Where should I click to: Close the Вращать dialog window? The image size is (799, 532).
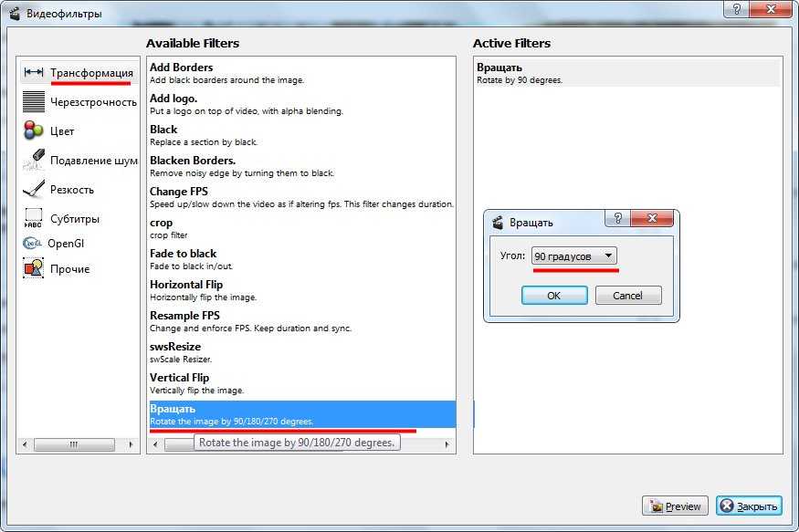[x=652, y=218]
